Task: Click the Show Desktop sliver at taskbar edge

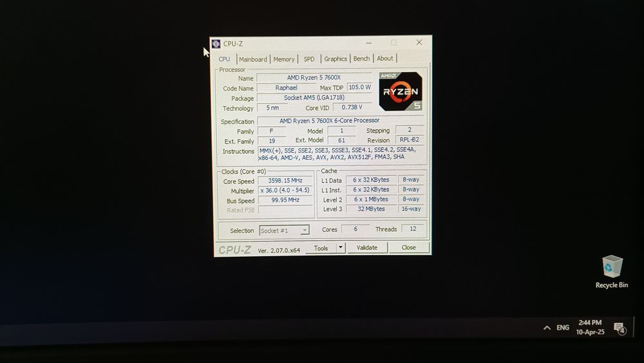Action: tap(636, 327)
